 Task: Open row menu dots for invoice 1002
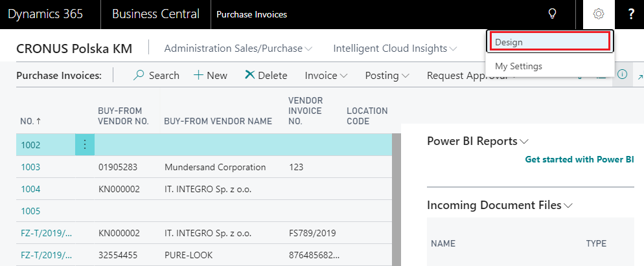(85, 145)
